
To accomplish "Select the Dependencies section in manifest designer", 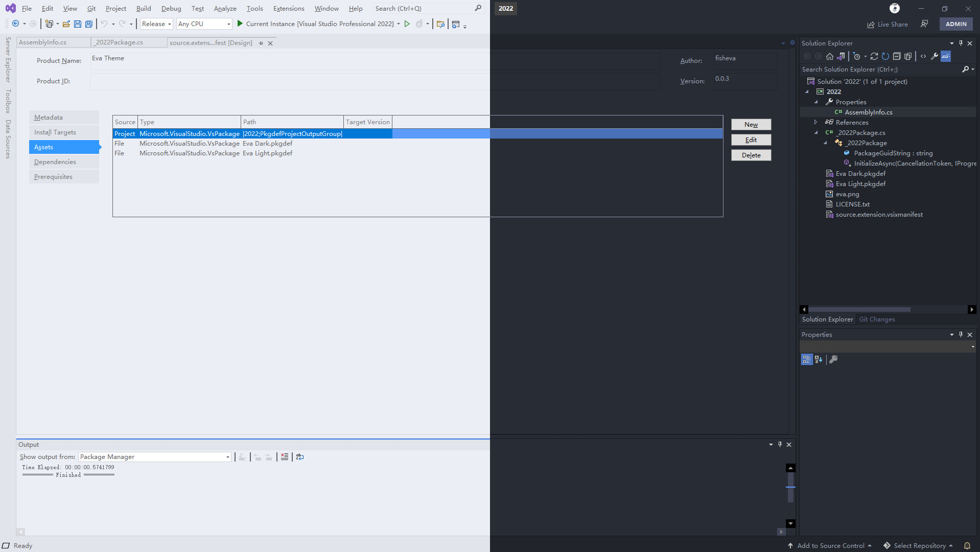I will [64, 162].
